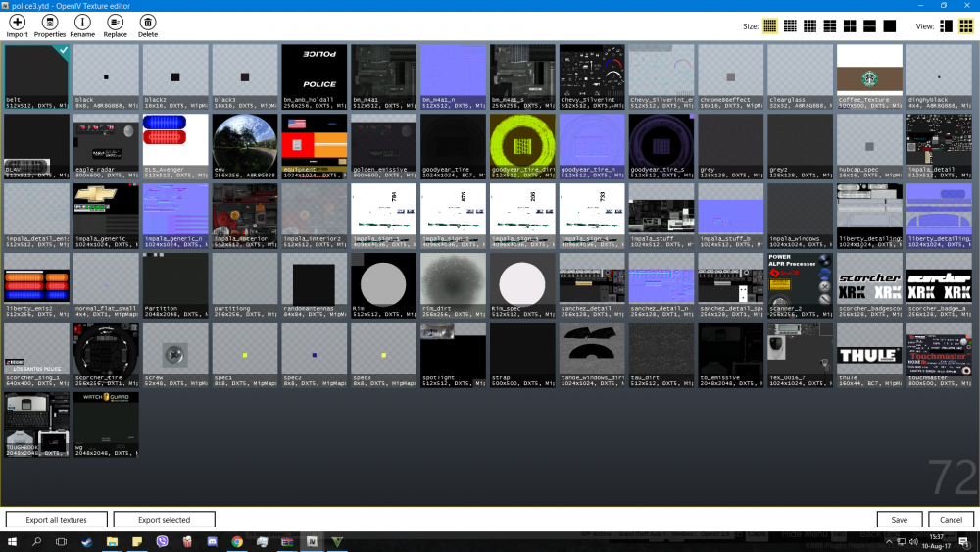Select the env sphere texture thumbnail

tap(245, 144)
